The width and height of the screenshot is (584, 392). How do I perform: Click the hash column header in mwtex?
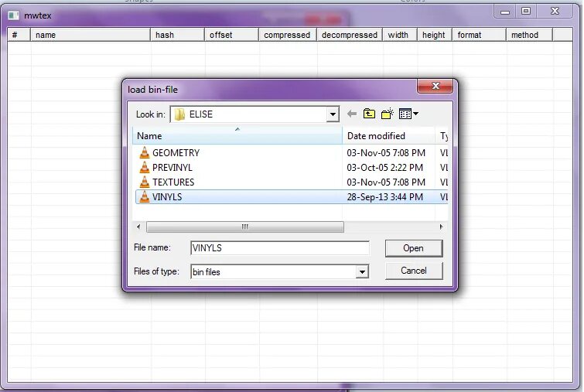[x=178, y=35]
